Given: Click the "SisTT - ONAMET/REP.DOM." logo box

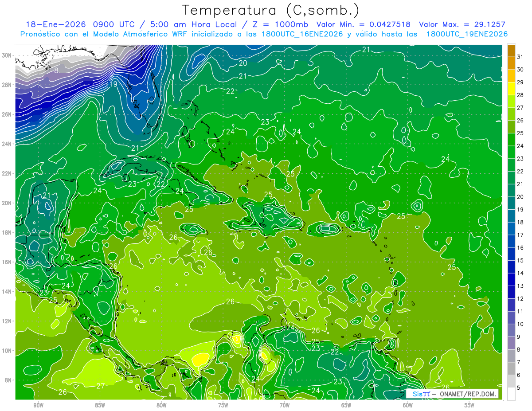Looking at the screenshot, I should pos(452,394).
